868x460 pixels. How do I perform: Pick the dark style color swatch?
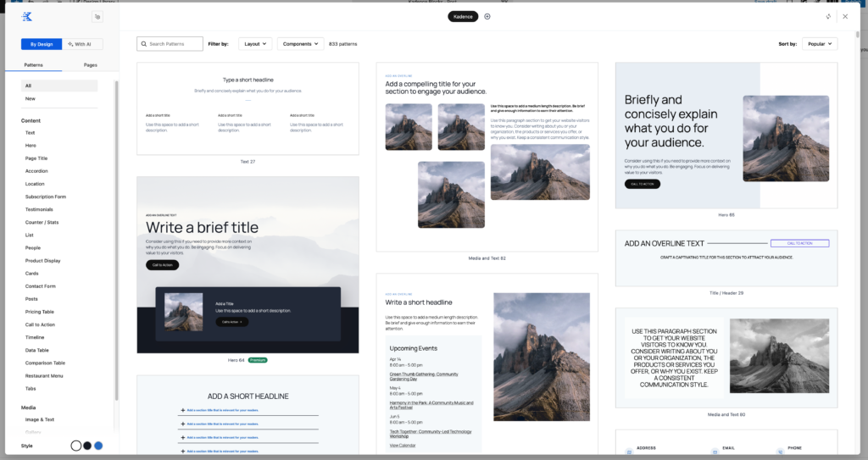pos(86,446)
